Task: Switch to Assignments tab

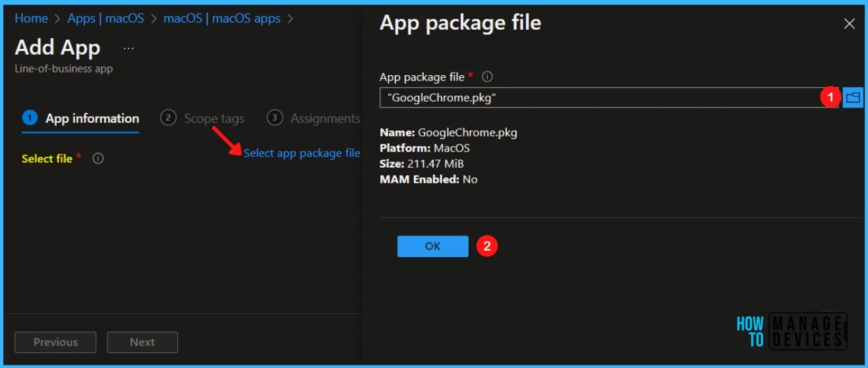Action: tap(314, 119)
